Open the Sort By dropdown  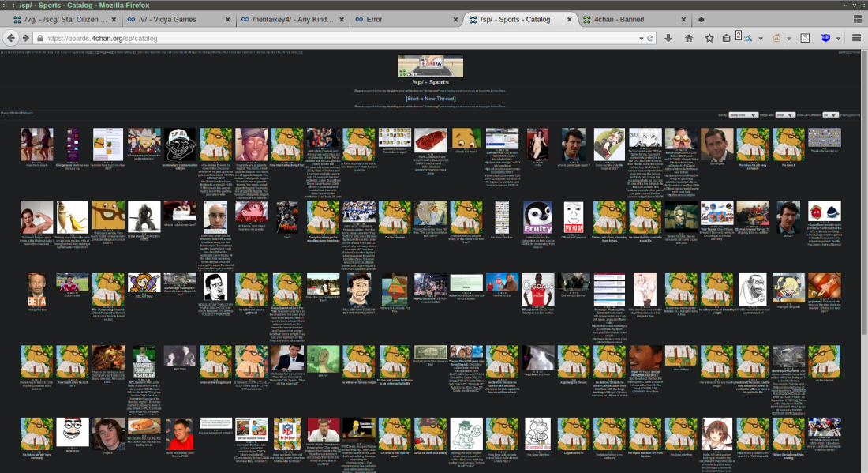pos(743,114)
